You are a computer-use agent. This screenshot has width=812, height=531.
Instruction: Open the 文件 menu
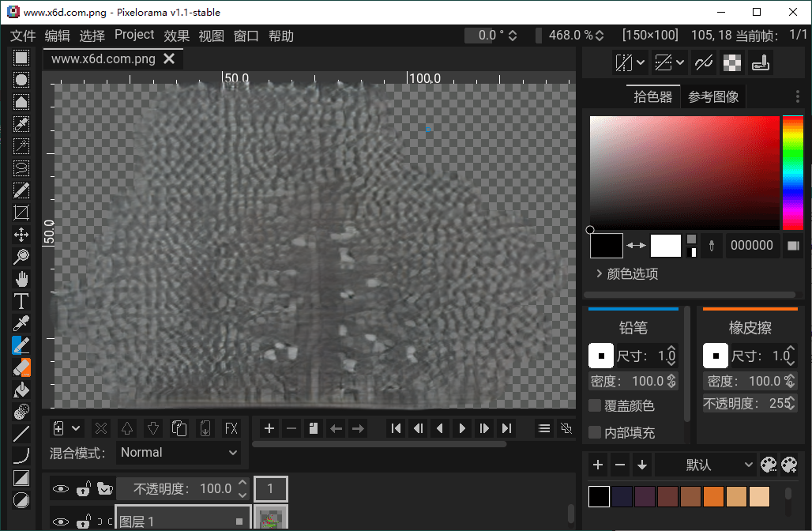click(23, 36)
